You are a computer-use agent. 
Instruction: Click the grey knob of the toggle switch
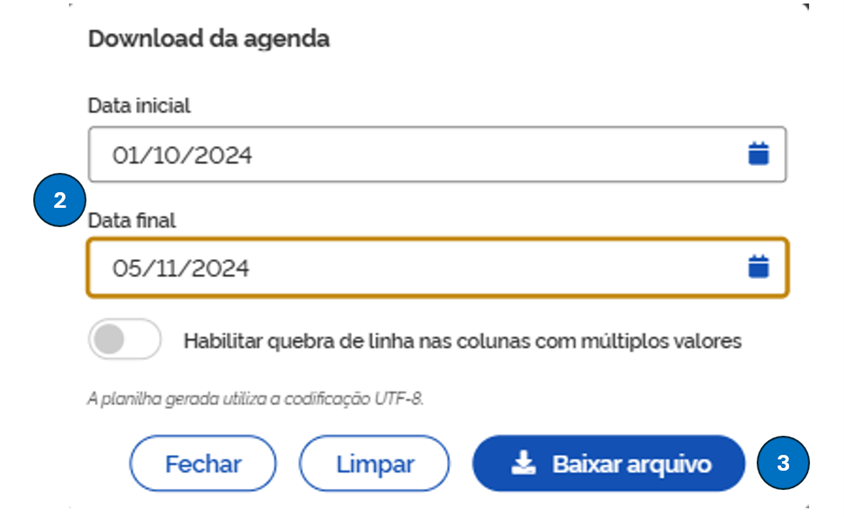pos(108,340)
